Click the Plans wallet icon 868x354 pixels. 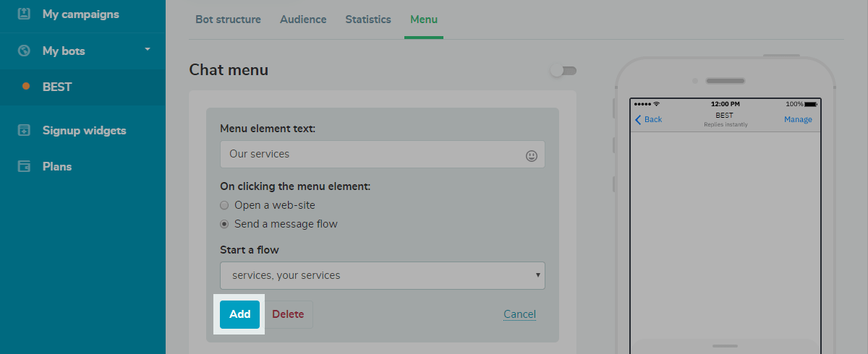coord(25,167)
